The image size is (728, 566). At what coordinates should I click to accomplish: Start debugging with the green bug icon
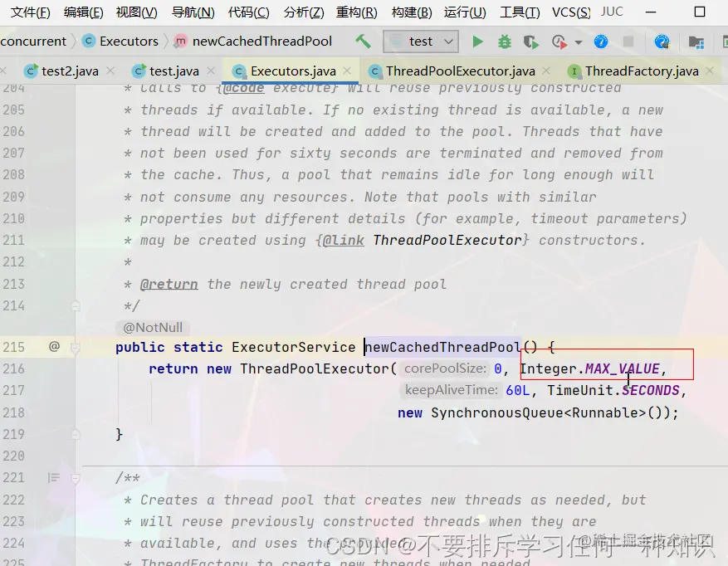(x=504, y=41)
